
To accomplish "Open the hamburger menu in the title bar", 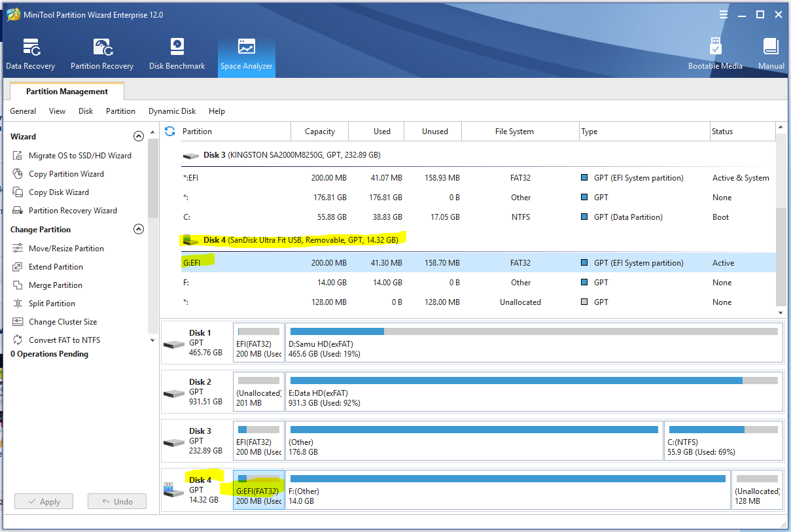I will point(724,14).
